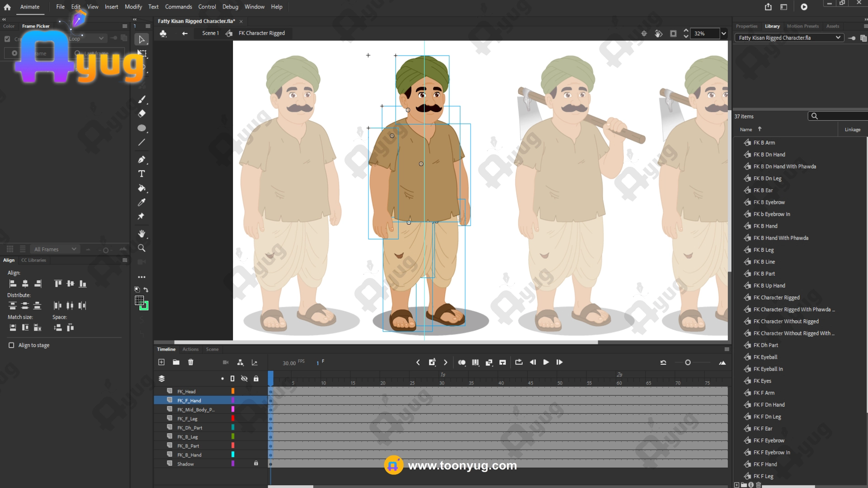Select the Text tool
The image size is (868, 488).
pyautogui.click(x=142, y=174)
